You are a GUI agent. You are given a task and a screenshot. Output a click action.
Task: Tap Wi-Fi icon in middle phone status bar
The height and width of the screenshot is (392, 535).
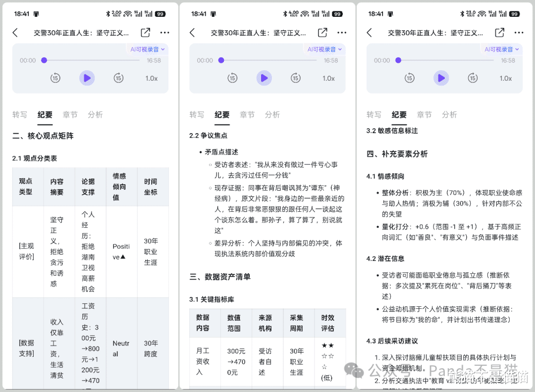305,14
